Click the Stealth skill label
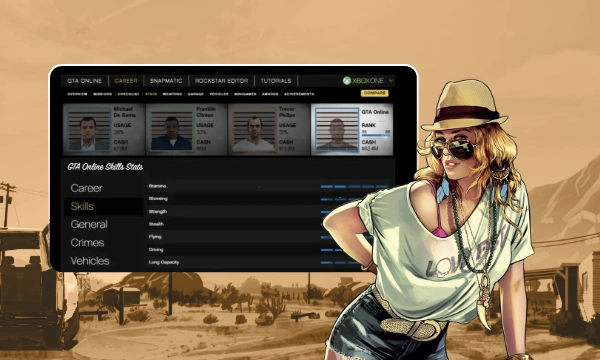The height and width of the screenshot is (360, 600). tap(156, 224)
